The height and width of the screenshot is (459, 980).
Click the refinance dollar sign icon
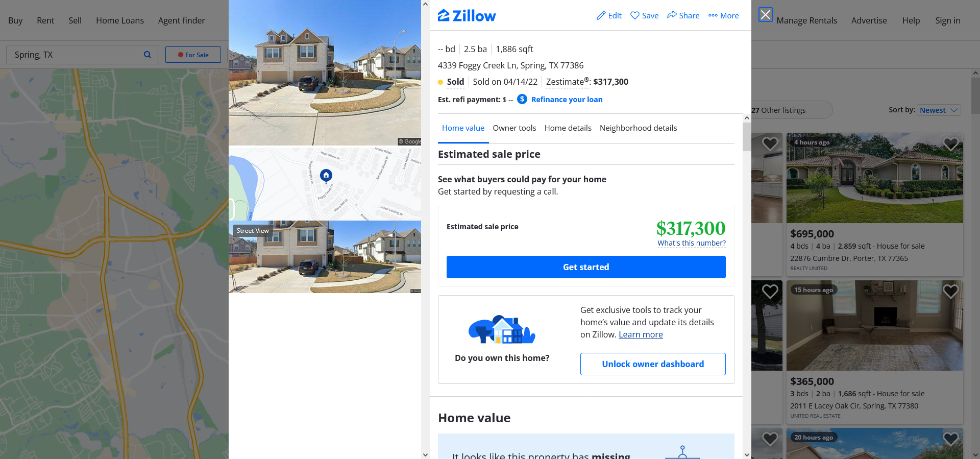point(522,99)
